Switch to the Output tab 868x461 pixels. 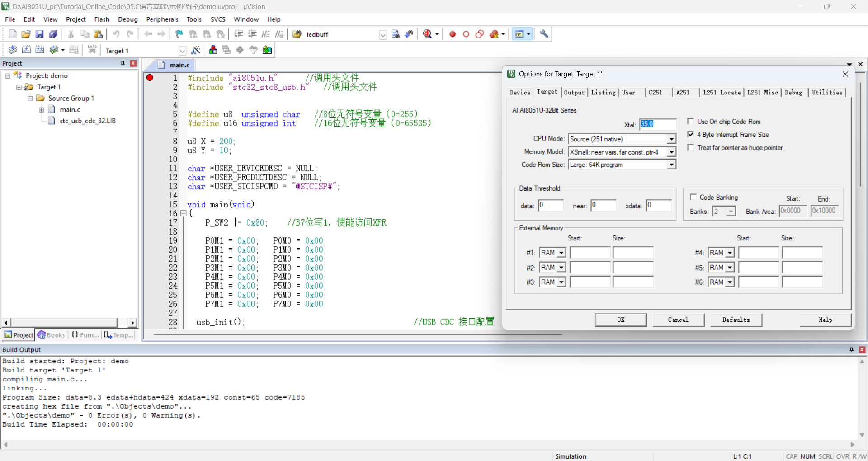point(574,92)
